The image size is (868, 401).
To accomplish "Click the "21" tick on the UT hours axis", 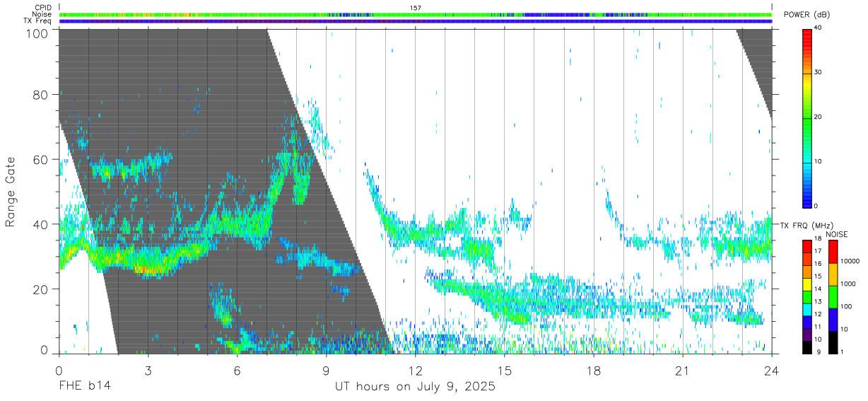I will pyautogui.click(x=682, y=371).
